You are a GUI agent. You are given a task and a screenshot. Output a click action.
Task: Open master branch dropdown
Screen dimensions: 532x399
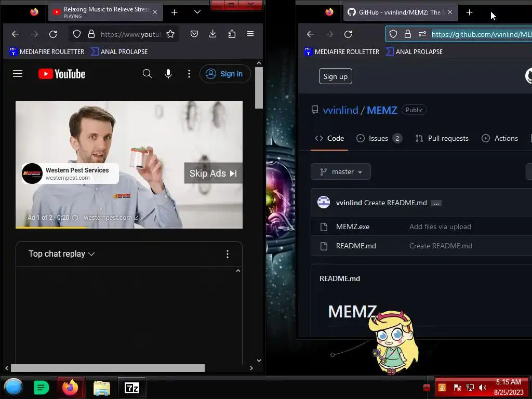(341, 171)
